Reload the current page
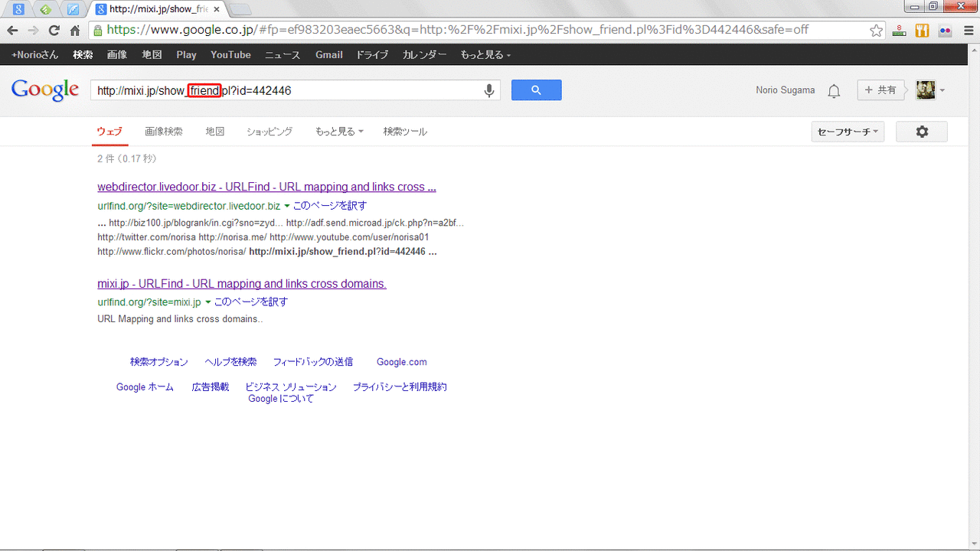 coord(54,31)
